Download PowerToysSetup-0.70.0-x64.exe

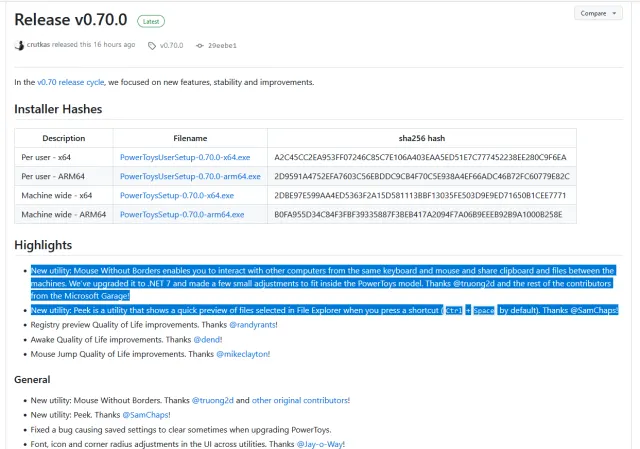(177, 196)
